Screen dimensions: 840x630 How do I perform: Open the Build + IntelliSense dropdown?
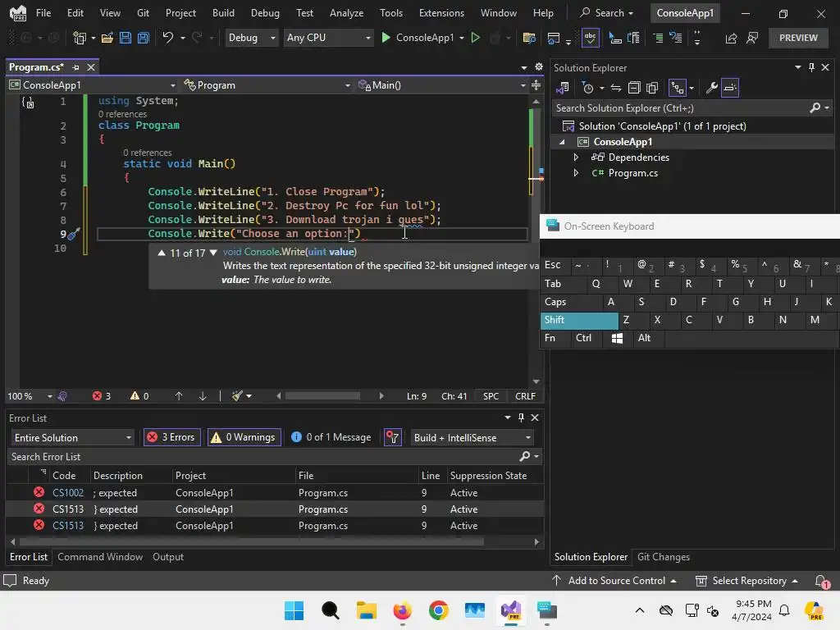(472, 438)
